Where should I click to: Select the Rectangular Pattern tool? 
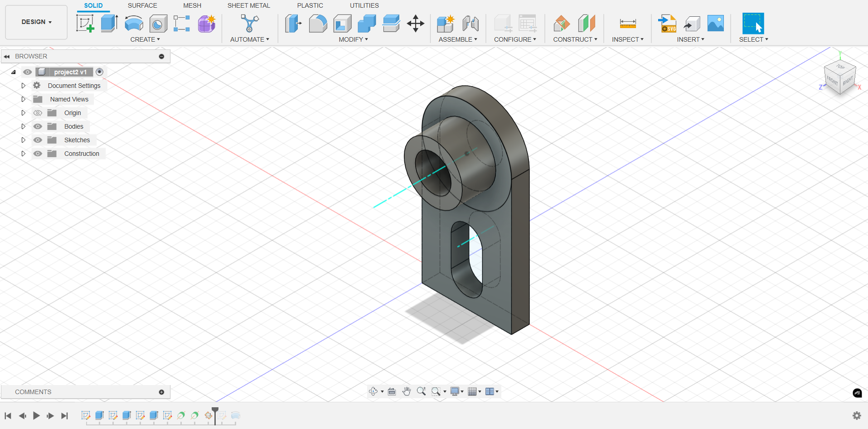tap(182, 24)
